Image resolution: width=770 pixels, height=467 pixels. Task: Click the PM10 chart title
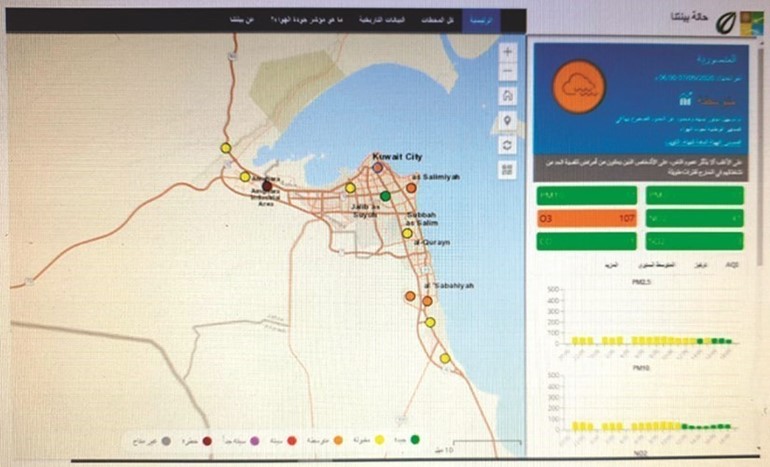(x=641, y=368)
